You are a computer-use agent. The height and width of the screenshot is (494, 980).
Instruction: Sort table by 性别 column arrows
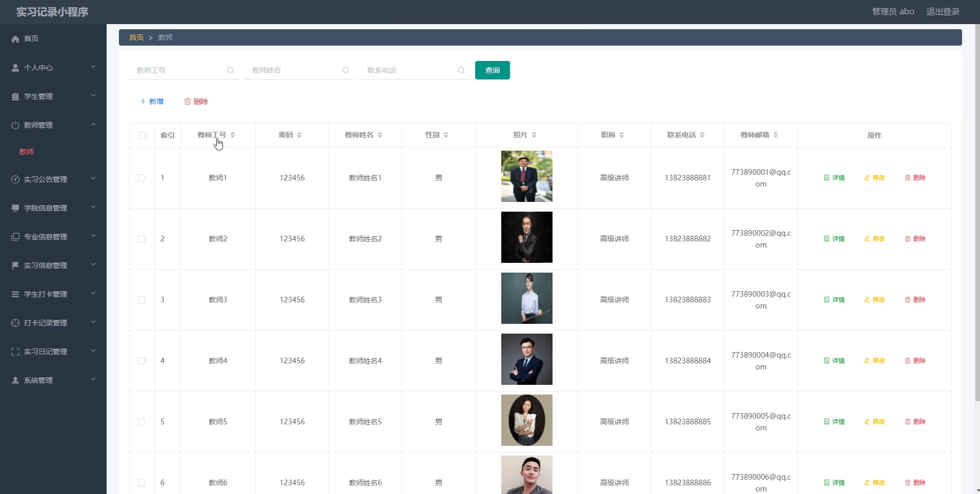click(446, 135)
